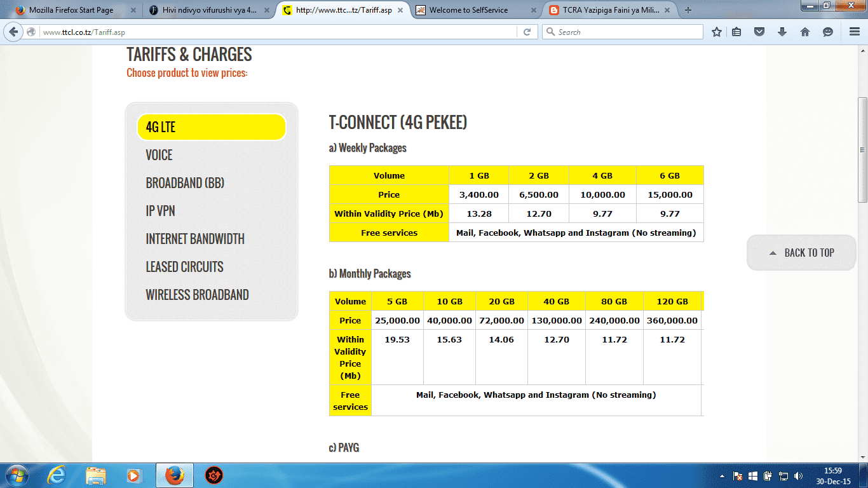This screenshot has height=488, width=868.
Task: Click the volume speaker tray icon
Action: click(x=798, y=476)
